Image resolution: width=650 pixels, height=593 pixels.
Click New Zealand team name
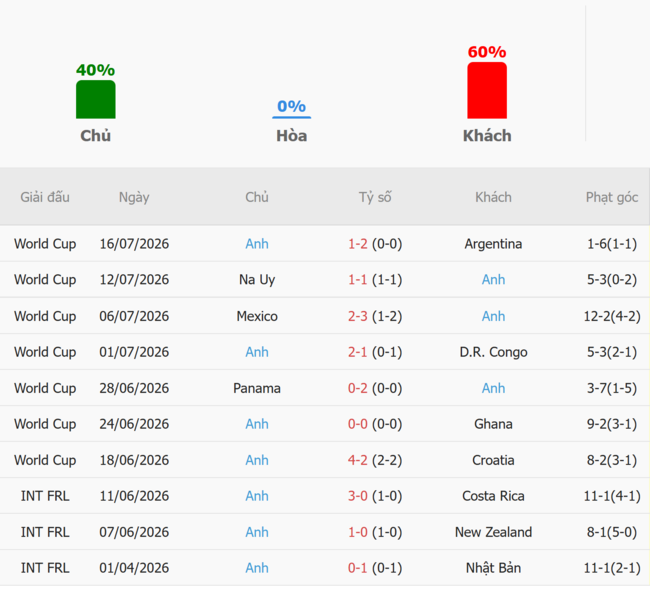(493, 532)
